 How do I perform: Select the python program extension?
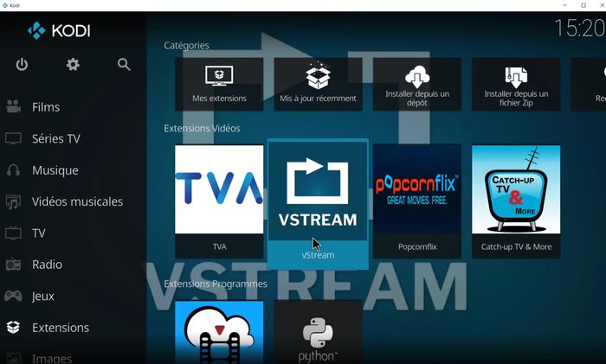pos(318,333)
